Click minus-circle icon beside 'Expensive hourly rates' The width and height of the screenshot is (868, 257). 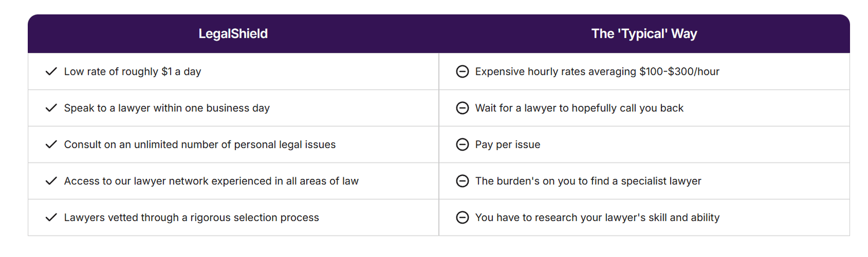(x=462, y=72)
